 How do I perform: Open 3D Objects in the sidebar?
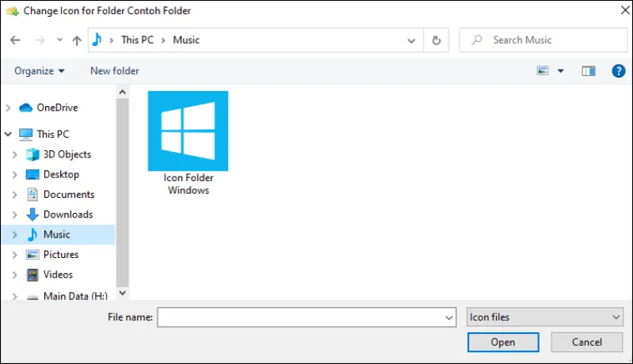click(67, 154)
